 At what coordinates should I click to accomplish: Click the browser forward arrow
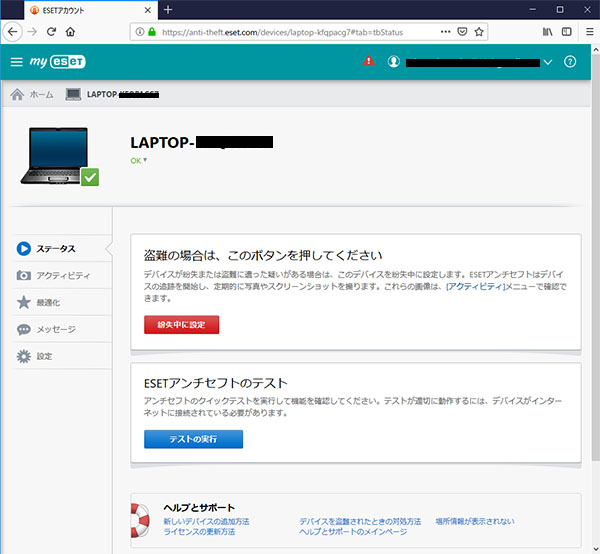[x=33, y=32]
